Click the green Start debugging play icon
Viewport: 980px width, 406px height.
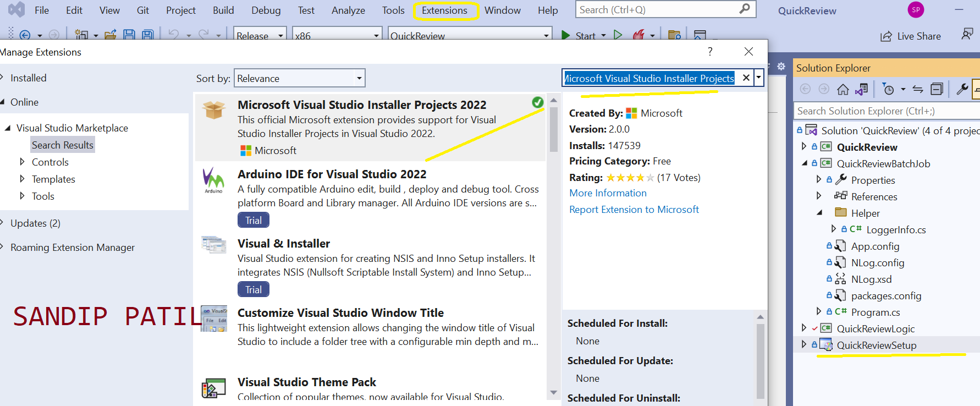click(x=565, y=35)
